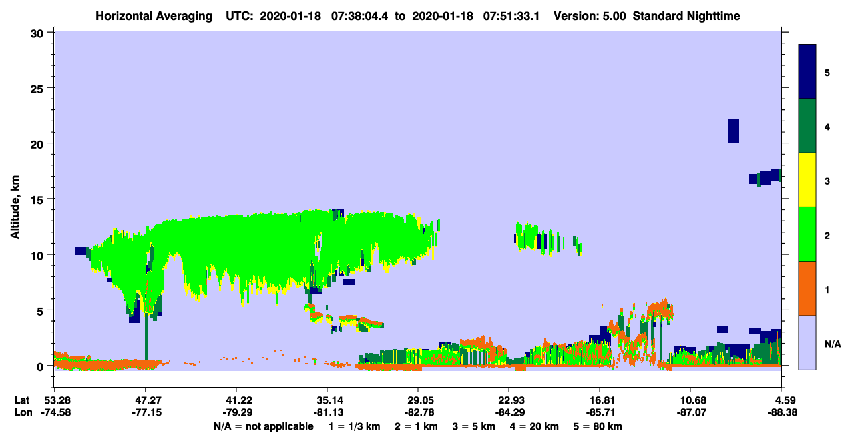Image resolution: width=868 pixels, height=445 pixels.
Task: Click longitude value '-88.38'
Action: 781,413
